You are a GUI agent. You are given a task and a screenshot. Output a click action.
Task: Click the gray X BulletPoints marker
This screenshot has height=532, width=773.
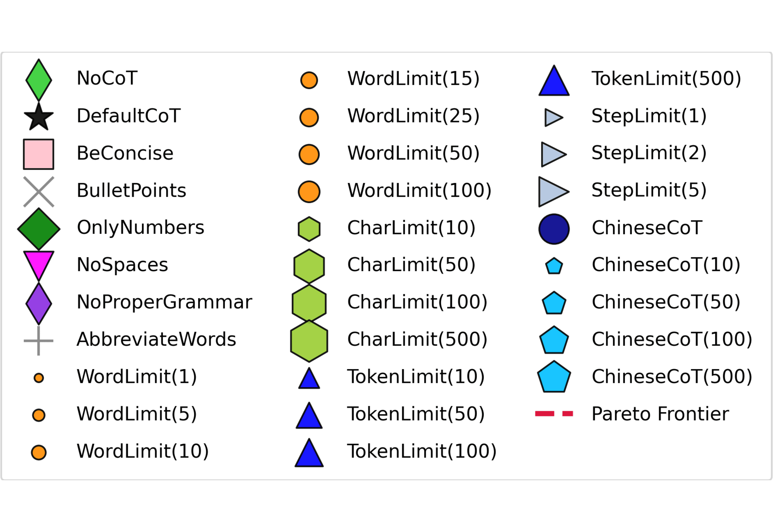tap(39, 192)
